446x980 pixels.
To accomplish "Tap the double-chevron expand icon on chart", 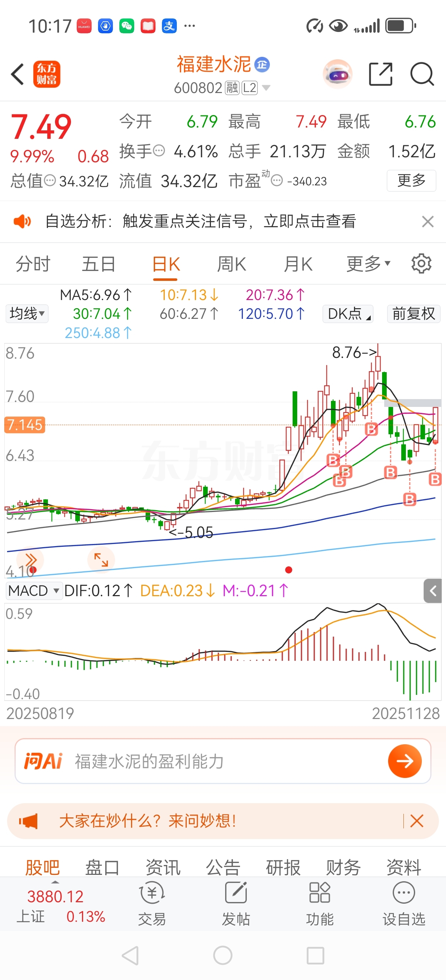I will pyautogui.click(x=31, y=560).
